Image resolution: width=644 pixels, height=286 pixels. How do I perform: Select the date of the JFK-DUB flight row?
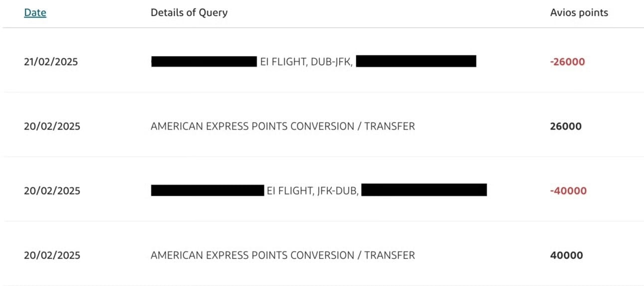pos(52,191)
